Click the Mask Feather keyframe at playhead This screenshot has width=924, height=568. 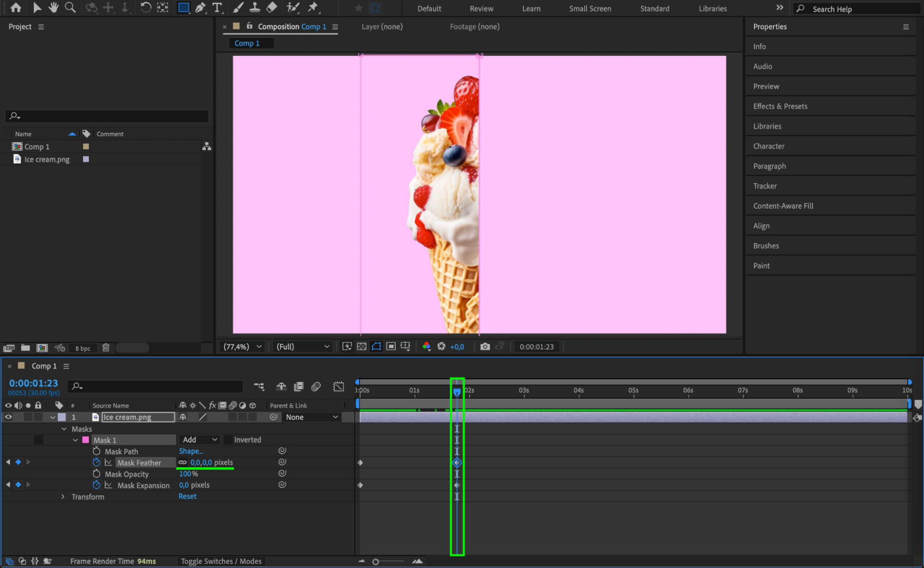click(457, 463)
